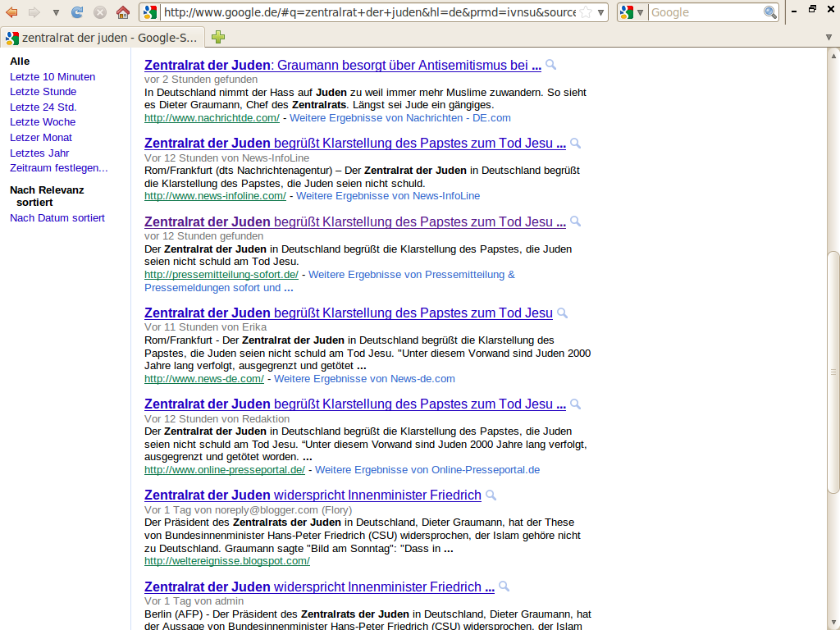Viewport: 840px width, 630px height.
Task: Click the toolbar search magnifier button
Action: coord(770,11)
